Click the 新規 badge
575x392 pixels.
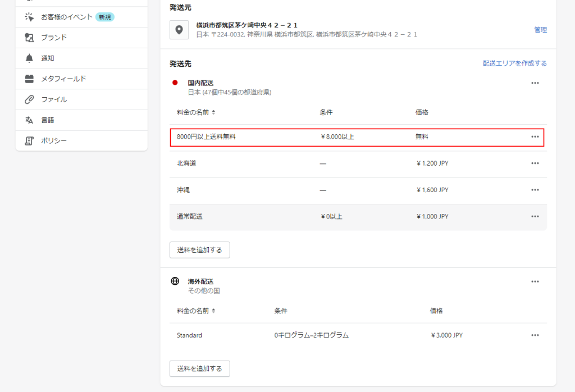105,17
